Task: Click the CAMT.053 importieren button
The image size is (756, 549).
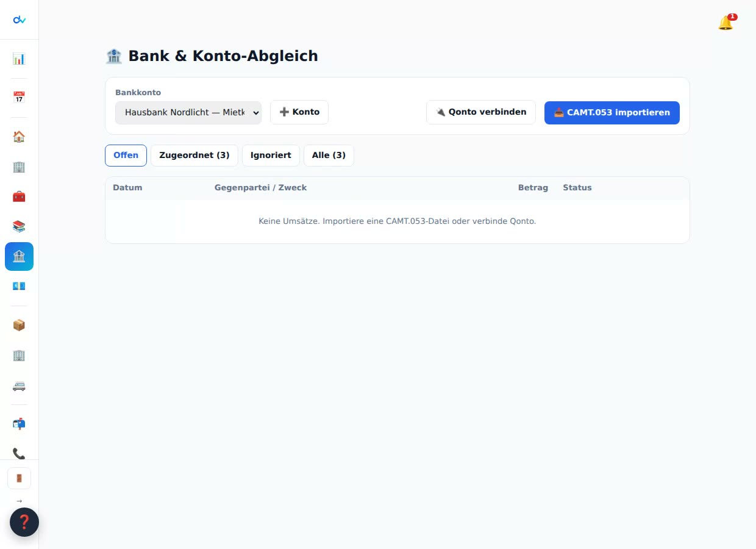Action: [x=612, y=113]
